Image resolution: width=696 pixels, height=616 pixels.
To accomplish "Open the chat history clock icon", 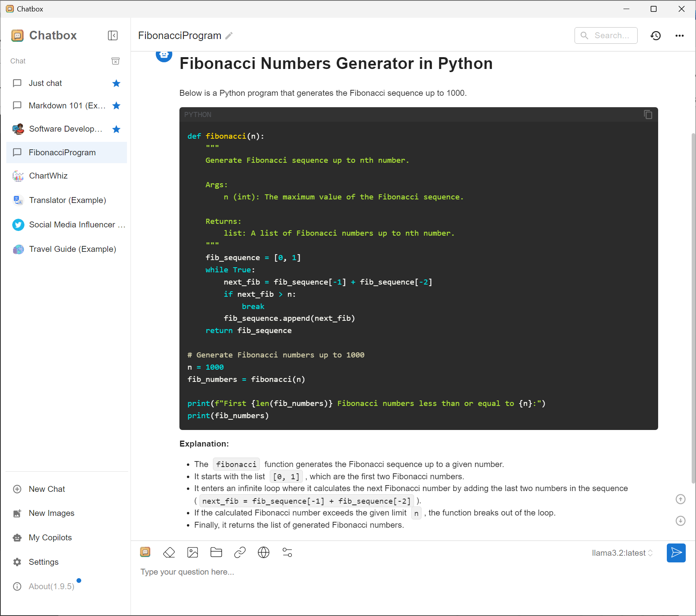I will [655, 35].
